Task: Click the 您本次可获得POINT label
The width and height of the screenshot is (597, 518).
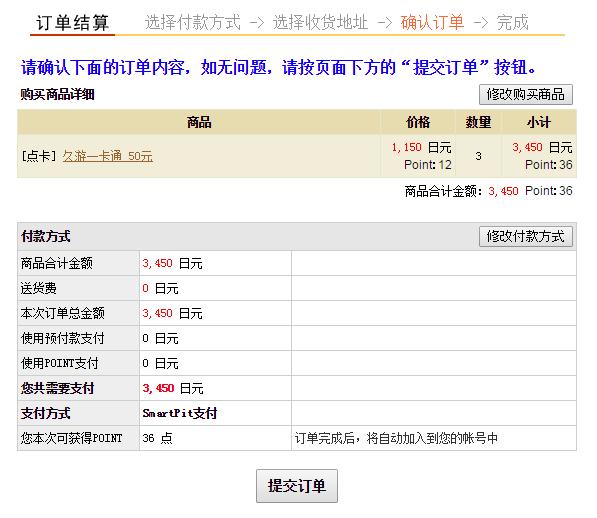Action: pos(72,438)
